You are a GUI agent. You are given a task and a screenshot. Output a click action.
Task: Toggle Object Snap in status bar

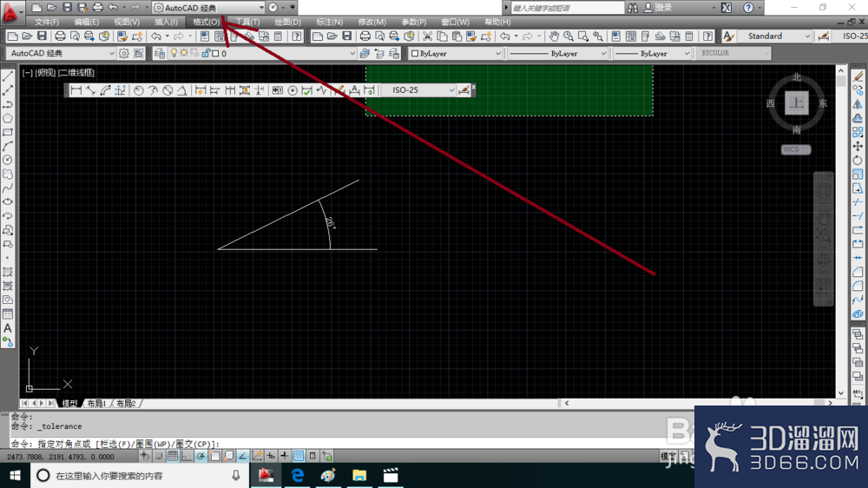click(214, 456)
